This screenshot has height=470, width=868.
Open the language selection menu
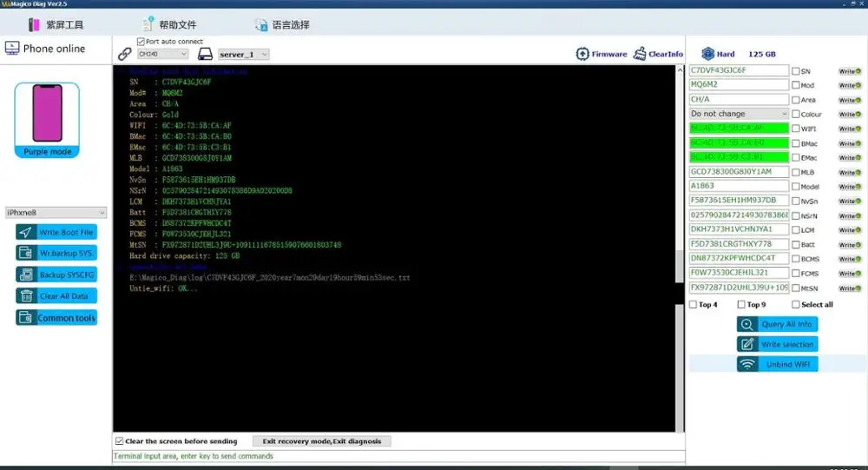(x=282, y=25)
